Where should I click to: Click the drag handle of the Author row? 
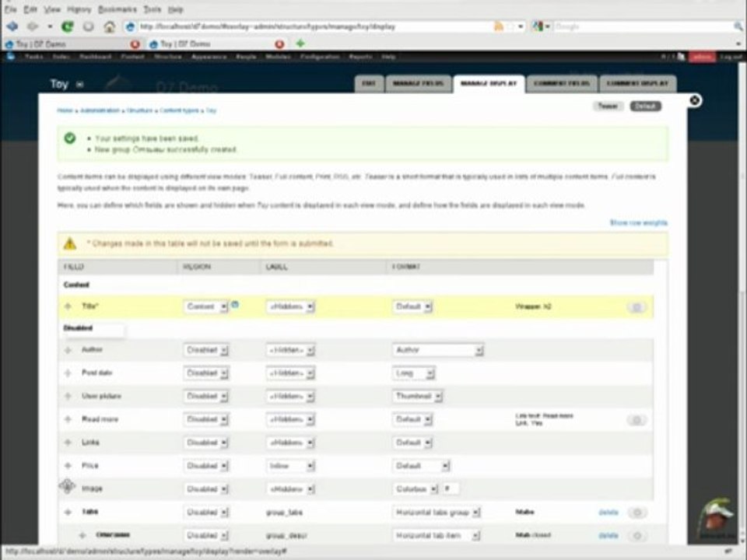pos(68,350)
